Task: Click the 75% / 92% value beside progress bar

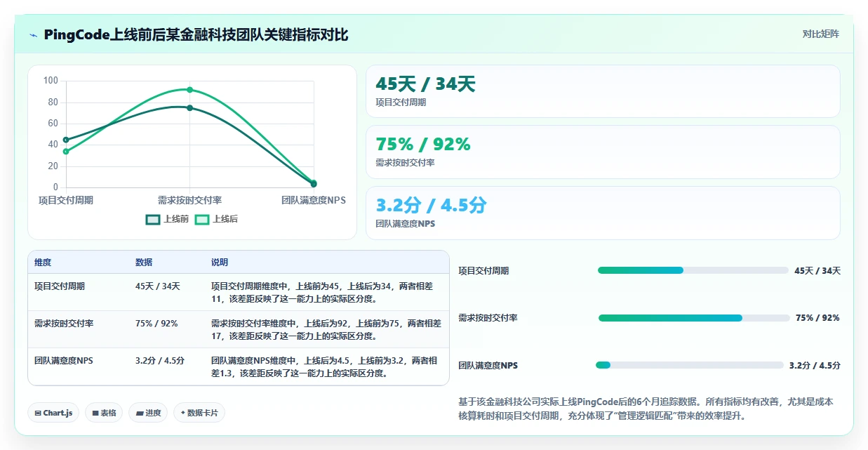Action: (x=817, y=318)
